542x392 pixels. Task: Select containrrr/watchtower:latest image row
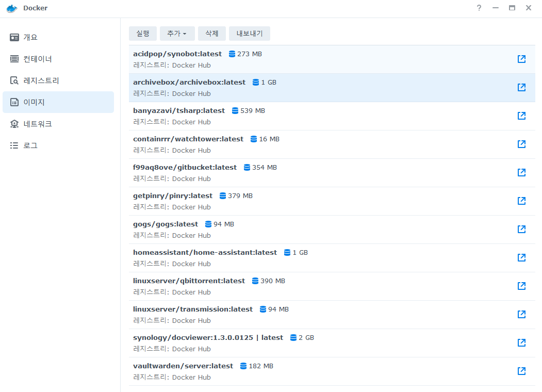(x=332, y=144)
